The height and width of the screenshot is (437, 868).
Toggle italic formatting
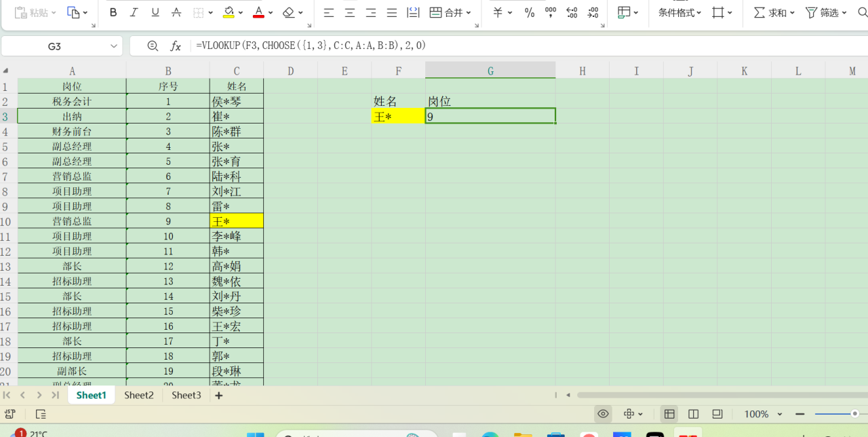[x=134, y=12]
